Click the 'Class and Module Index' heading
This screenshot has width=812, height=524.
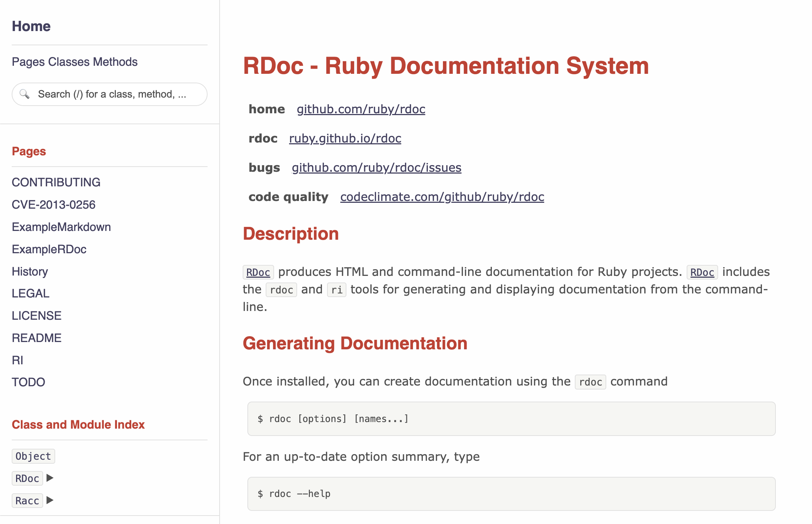[78, 425]
